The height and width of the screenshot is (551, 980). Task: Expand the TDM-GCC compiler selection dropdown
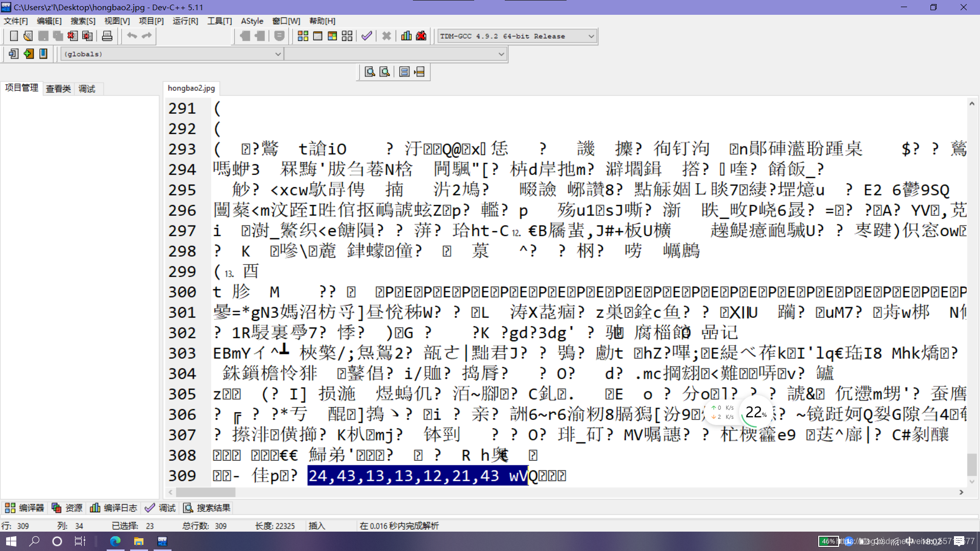pyautogui.click(x=591, y=36)
